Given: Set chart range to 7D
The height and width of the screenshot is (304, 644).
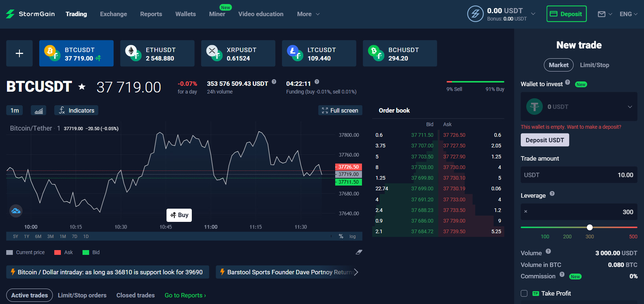Looking at the screenshot, I should point(74,237).
